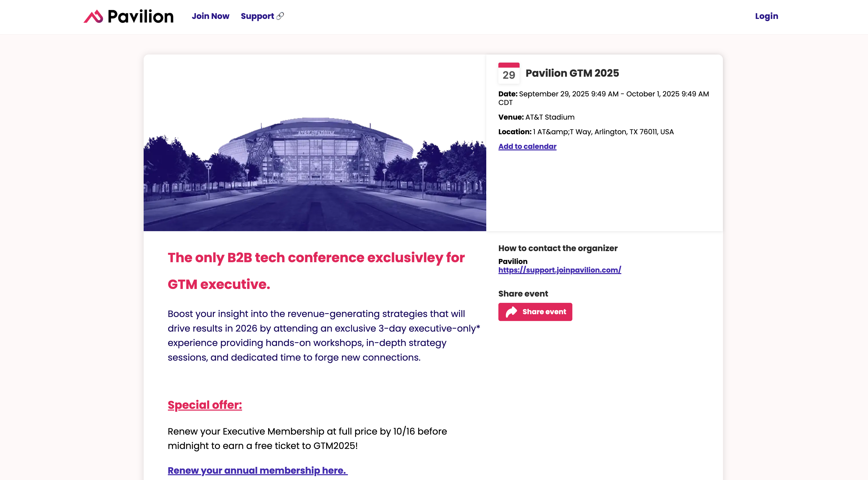Open Renew your annual membership here link
Image resolution: width=868 pixels, height=480 pixels.
pyautogui.click(x=258, y=470)
